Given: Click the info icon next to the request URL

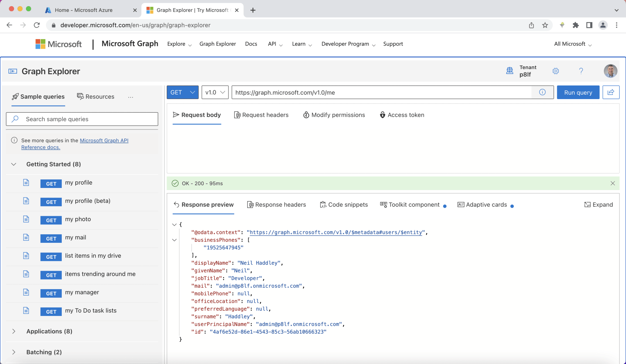Looking at the screenshot, I should click(542, 92).
